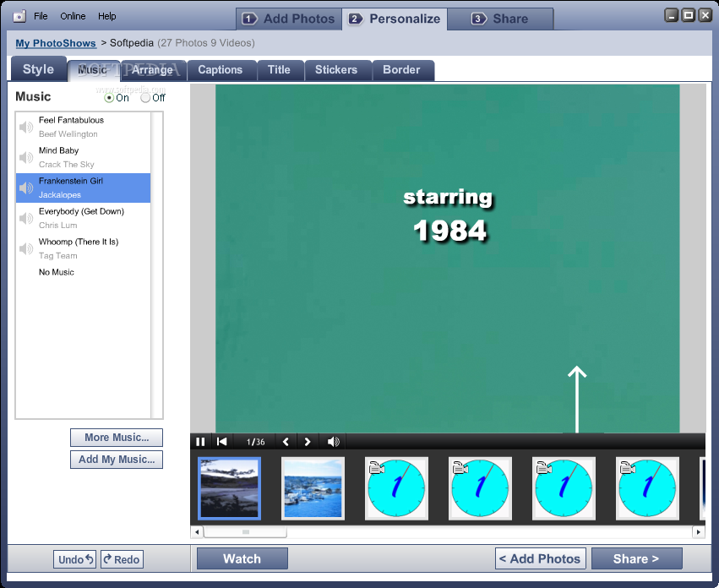The height and width of the screenshot is (588, 719).
Task: Pause the slideshow playback
Action: click(x=200, y=442)
